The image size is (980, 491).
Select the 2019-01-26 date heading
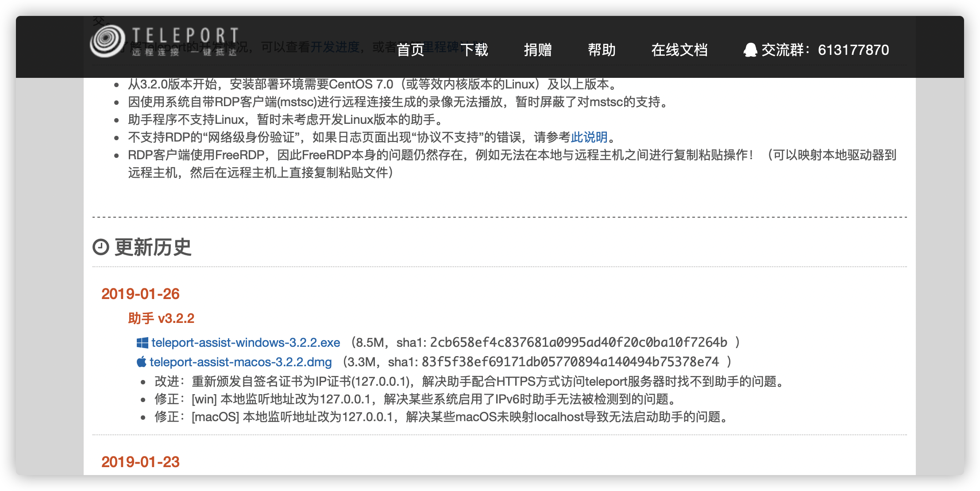pyautogui.click(x=140, y=294)
